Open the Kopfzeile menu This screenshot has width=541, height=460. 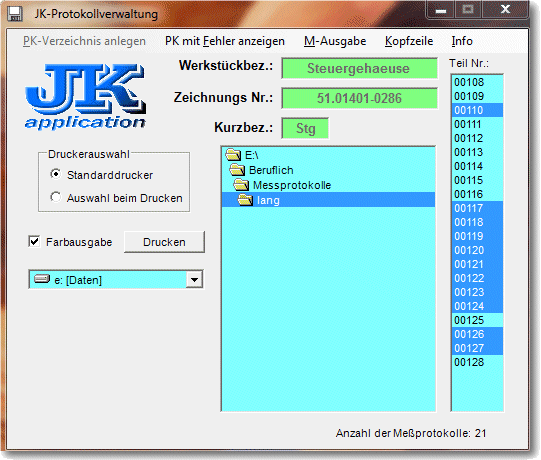click(x=409, y=41)
